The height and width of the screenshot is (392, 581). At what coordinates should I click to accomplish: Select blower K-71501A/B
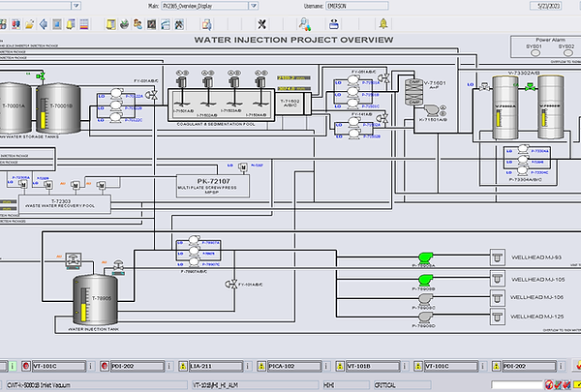[431, 110]
